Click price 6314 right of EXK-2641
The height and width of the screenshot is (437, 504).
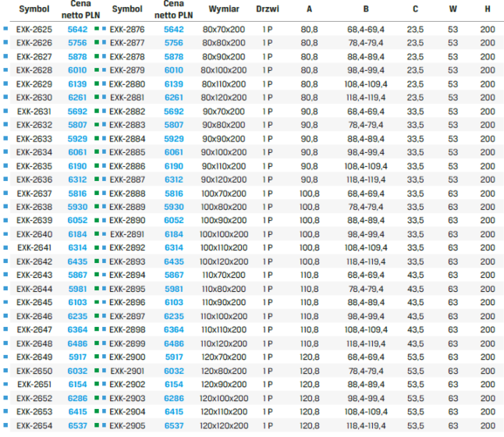(77, 247)
